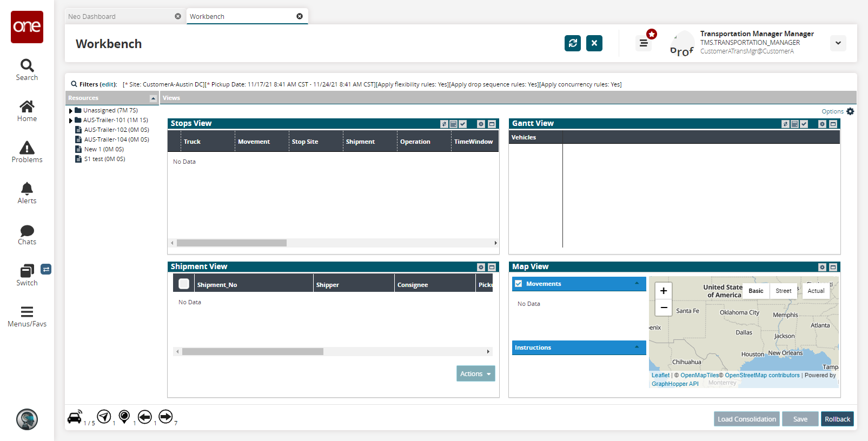Open the Search tool in the sidebar
868x441 pixels.
[27, 70]
